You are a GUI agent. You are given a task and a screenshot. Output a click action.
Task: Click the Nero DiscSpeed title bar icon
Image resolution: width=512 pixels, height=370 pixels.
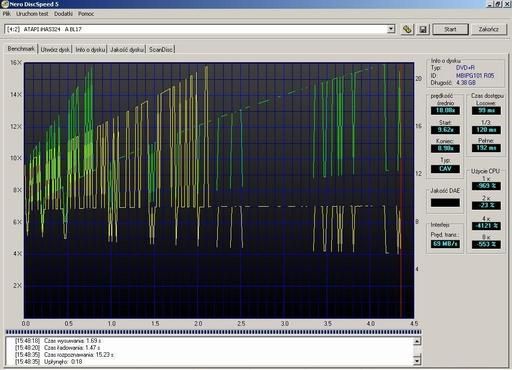click(4, 4)
